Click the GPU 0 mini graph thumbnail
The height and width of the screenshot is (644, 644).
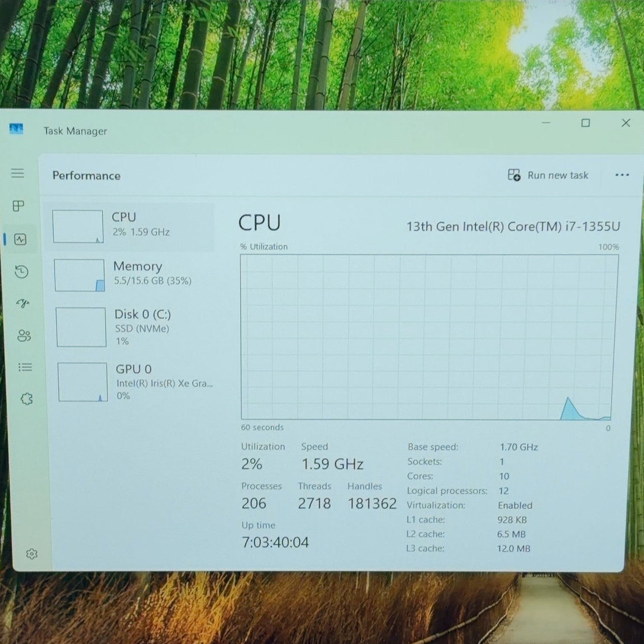tap(83, 382)
